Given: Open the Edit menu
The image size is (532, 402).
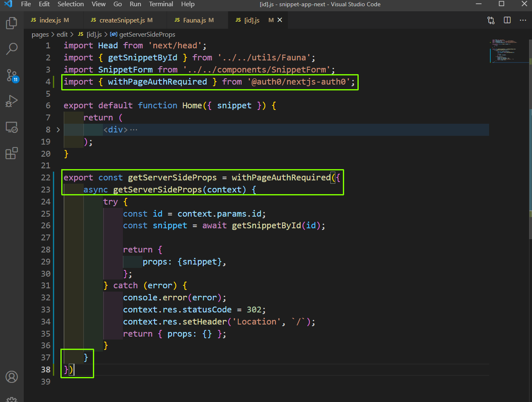Looking at the screenshot, I should click(x=44, y=4).
